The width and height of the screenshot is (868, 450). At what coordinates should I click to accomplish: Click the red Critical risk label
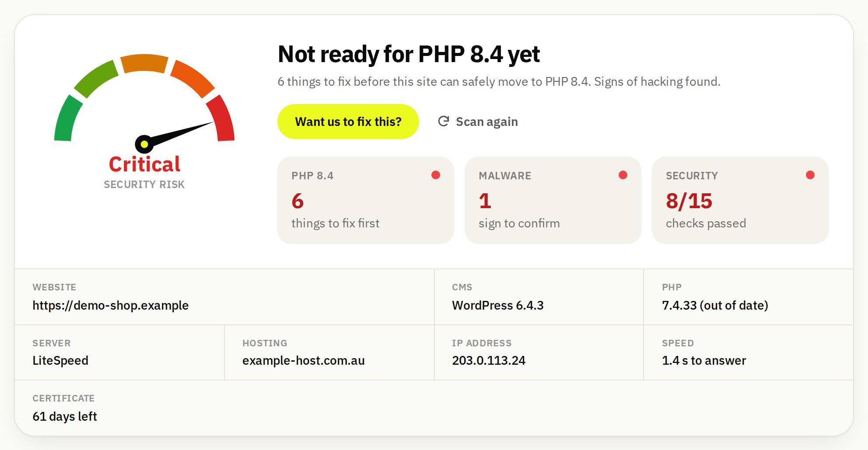[144, 164]
